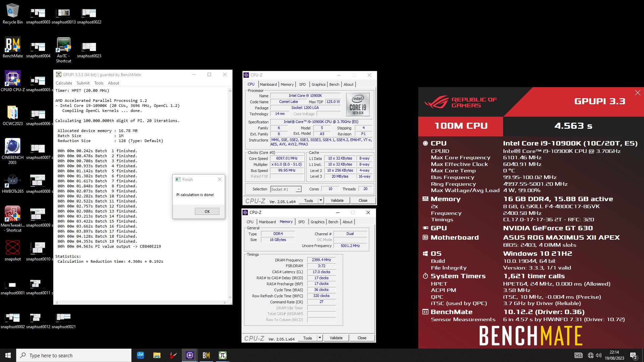Open the Tools menu in GPUPI
This screenshot has width=644, height=362.
(x=99, y=83)
